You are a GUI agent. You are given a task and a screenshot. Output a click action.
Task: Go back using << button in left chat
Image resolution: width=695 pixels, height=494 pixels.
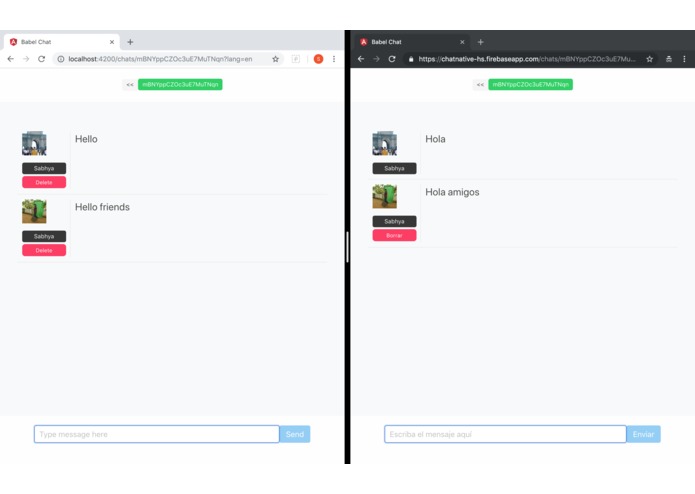click(x=130, y=85)
